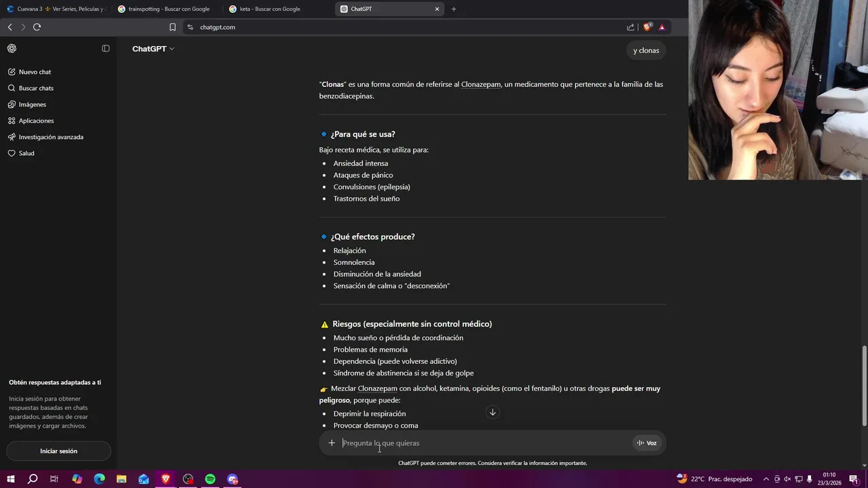
Task: Click the 'Problemas de memoria' bullet text
Action: pos(370,350)
